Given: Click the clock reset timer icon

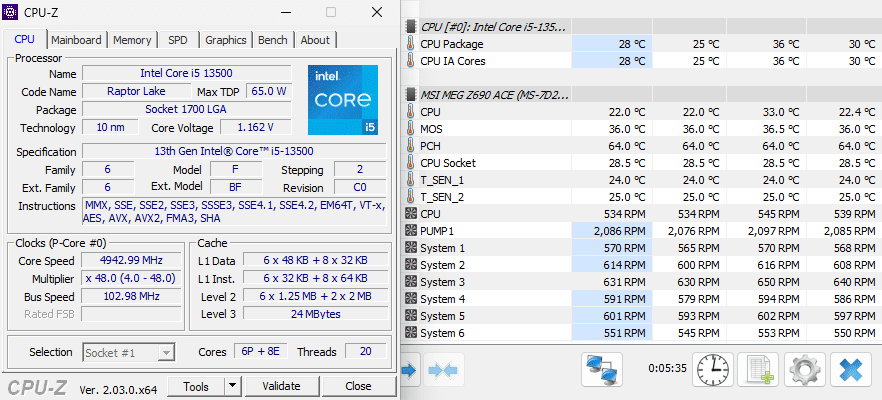Looking at the screenshot, I should (x=712, y=370).
